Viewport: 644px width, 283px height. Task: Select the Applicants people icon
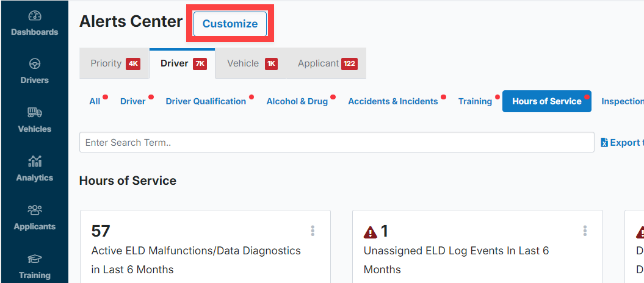coord(35,210)
